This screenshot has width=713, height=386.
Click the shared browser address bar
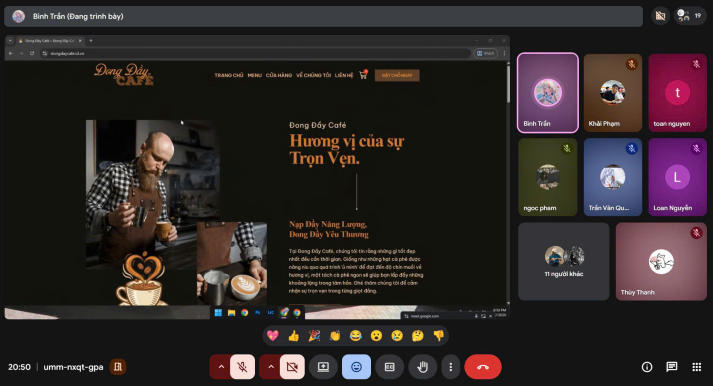click(255, 53)
